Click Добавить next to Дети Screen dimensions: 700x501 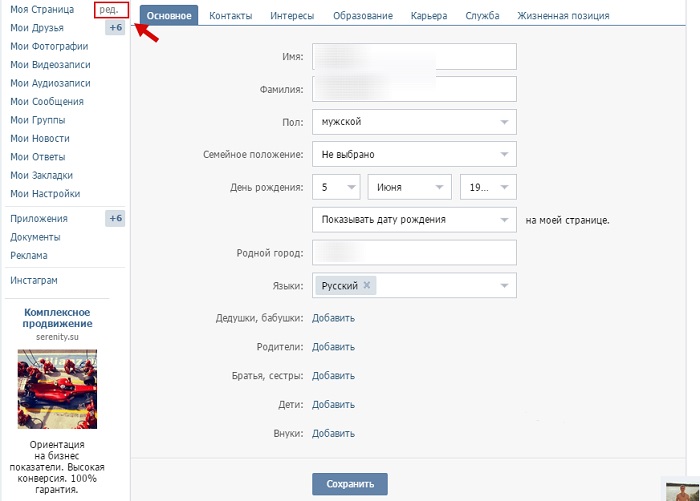pyautogui.click(x=333, y=404)
